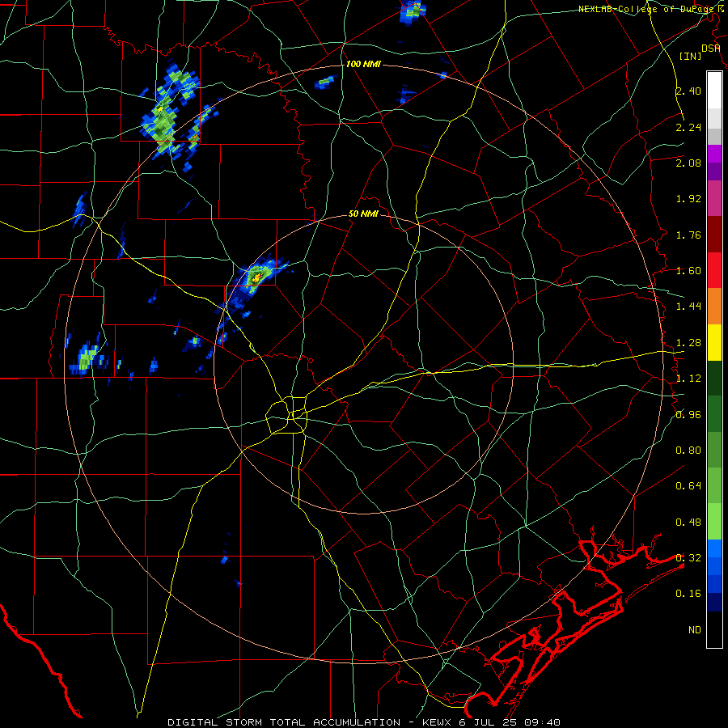Select the 2.24 legend value

688,127
